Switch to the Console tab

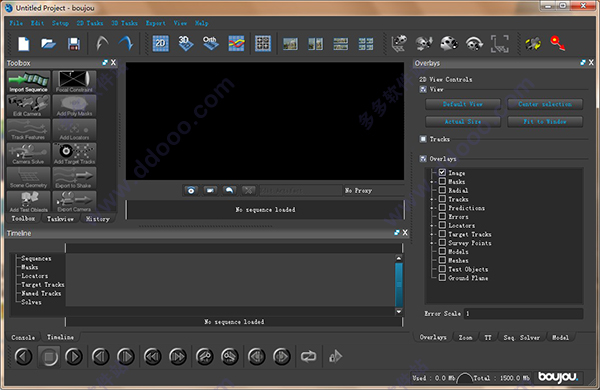pos(23,337)
